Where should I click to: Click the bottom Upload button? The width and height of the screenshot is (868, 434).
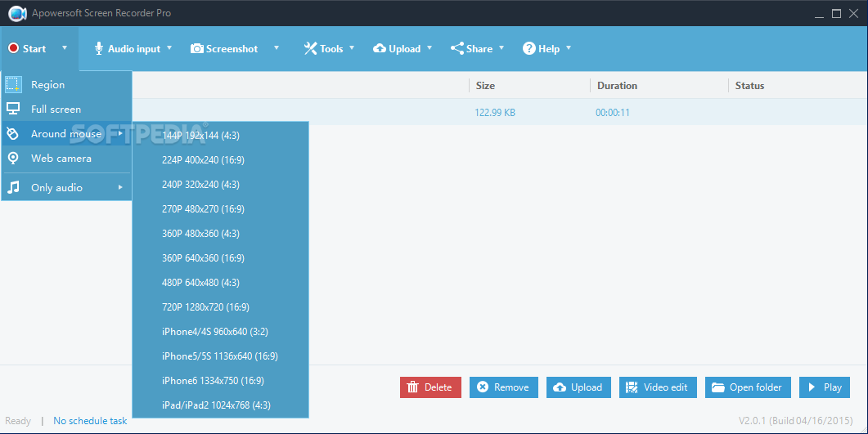pos(578,387)
